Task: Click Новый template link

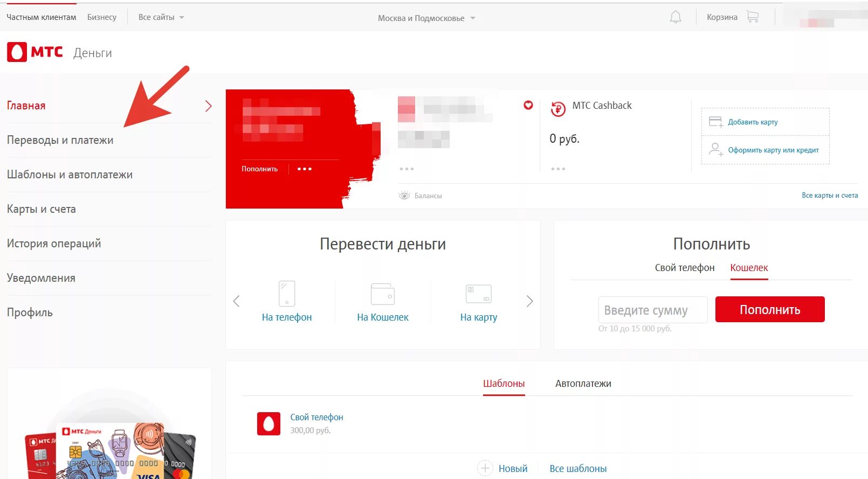Action: tap(513, 469)
